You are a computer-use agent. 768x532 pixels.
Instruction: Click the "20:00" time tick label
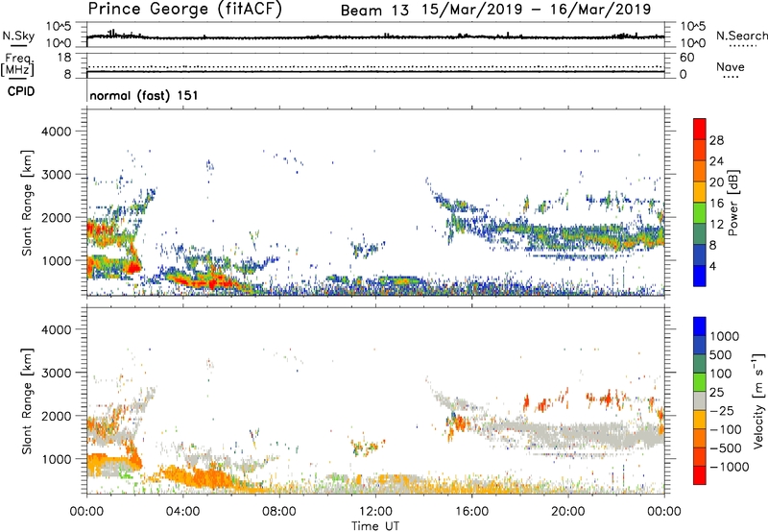coord(567,512)
